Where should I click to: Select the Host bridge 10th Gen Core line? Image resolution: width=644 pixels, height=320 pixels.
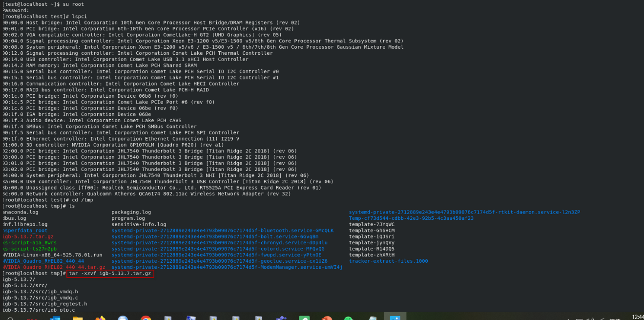151,22
